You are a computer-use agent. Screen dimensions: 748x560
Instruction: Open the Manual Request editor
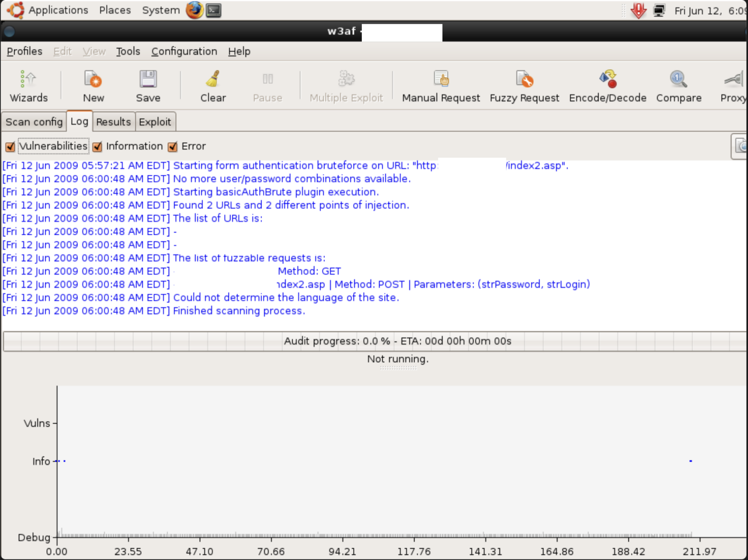pos(440,85)
